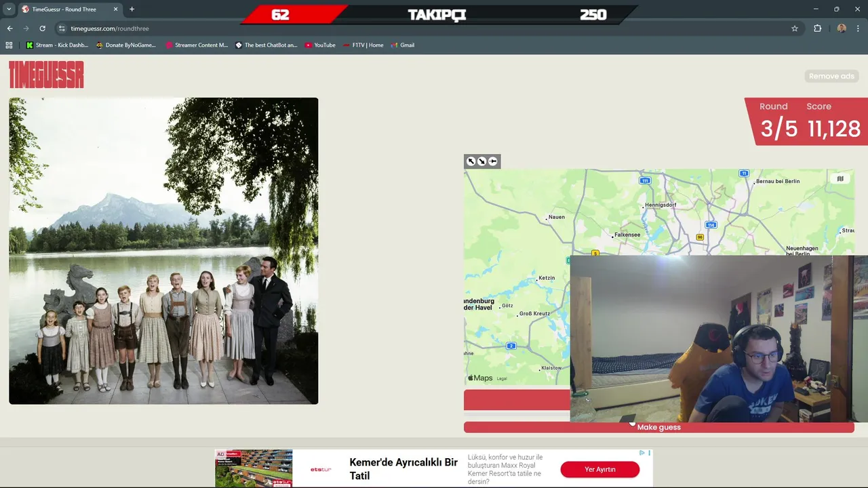Click the TimeGuessr logo
Screen dimensions: 868x488
coord(46,75)
